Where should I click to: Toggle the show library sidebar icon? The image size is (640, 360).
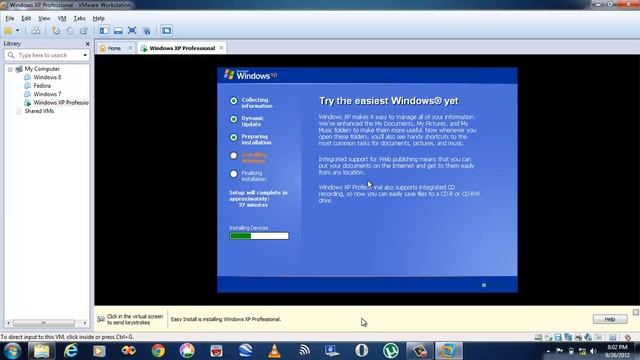coord(104,31)
